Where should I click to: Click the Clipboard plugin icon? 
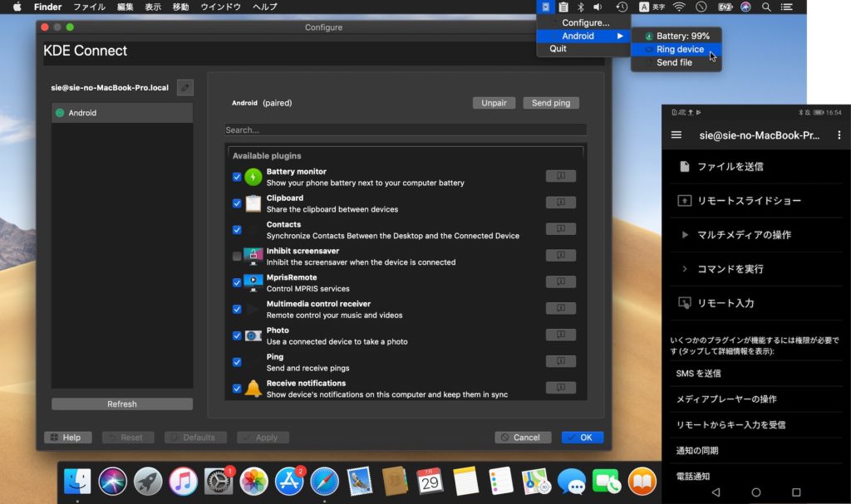click(x=252, y=203)
